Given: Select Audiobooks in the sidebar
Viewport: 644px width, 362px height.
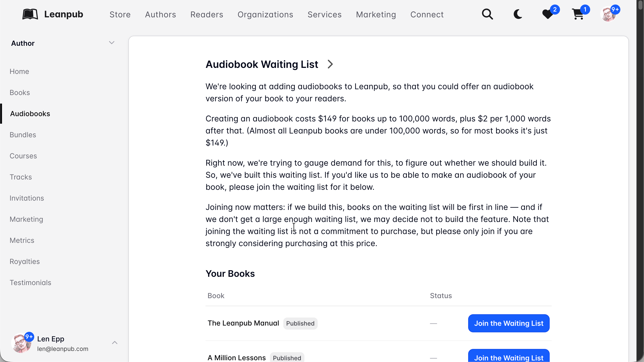Looking at the screenshot, I should tap(30, 114).
